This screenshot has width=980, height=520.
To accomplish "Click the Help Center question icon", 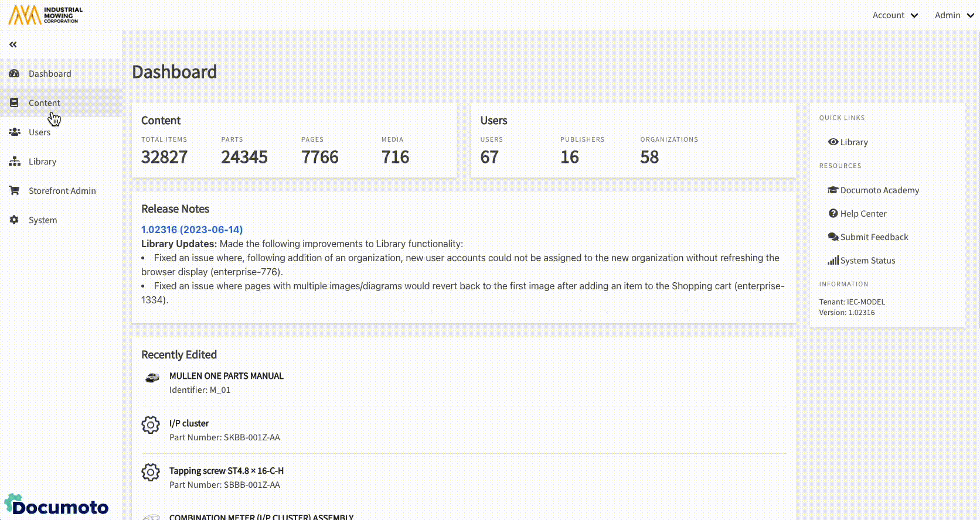I will [833, 214].
